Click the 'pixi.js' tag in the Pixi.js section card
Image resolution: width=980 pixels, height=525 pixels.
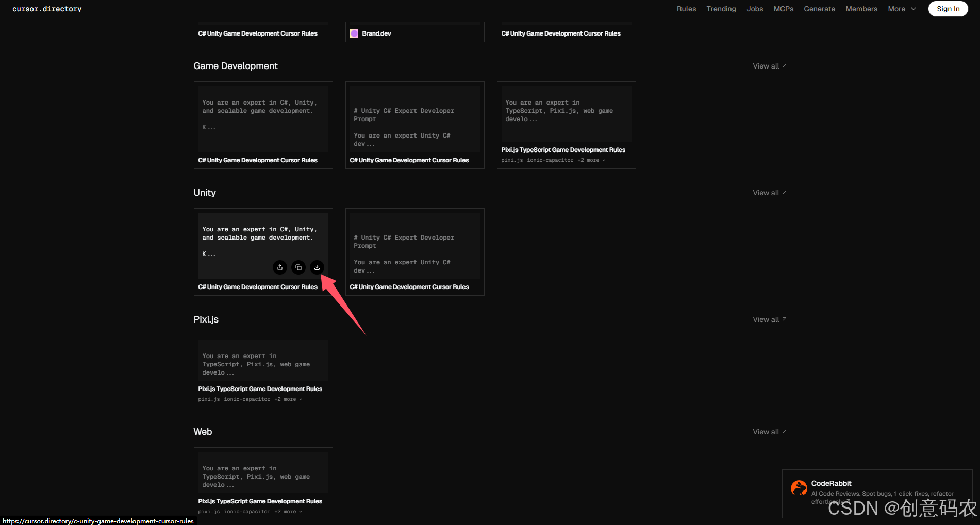point(209,399)
